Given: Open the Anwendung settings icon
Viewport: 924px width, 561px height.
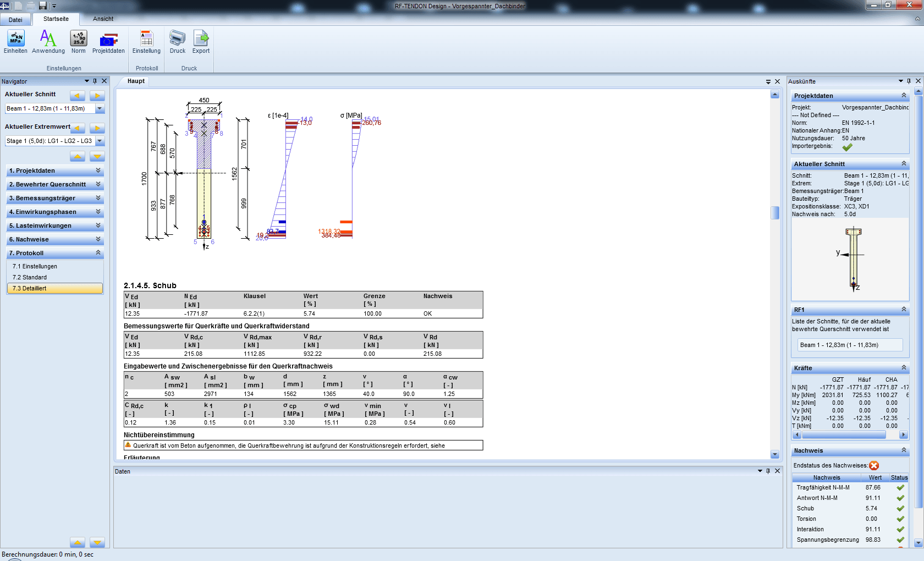Looking at the screenshot, I should click(x=48, y=42).
